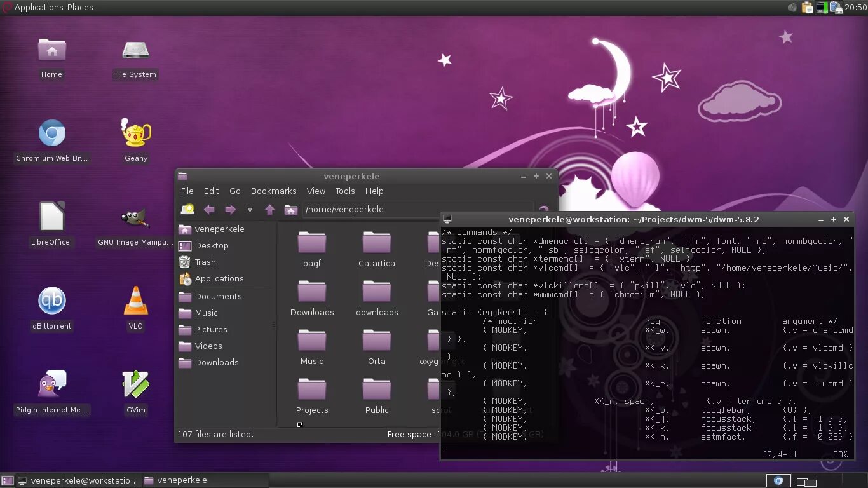Click the file manager title bar menu icon
The image size is (868, 488).
tap(182, 176)
